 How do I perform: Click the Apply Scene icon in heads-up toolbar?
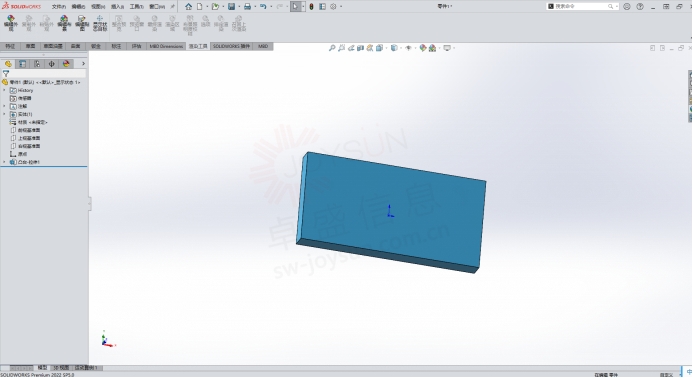432,48
